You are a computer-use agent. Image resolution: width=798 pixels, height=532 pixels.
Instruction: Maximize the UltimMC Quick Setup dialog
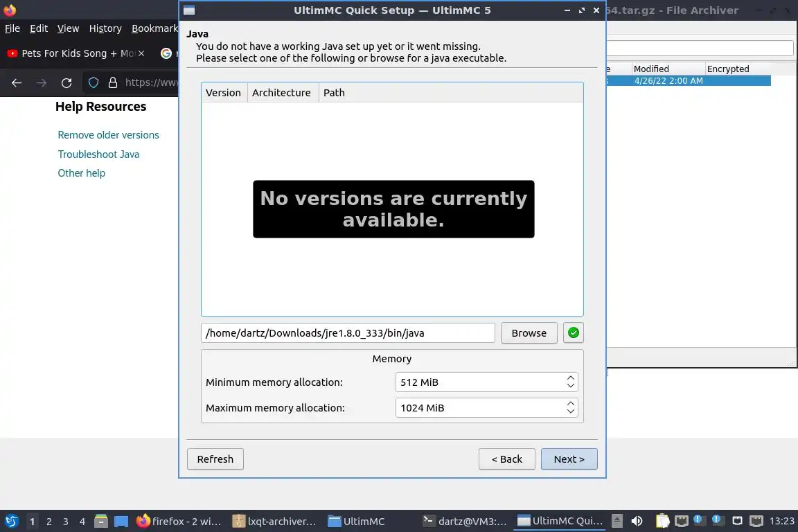(582, 10)
